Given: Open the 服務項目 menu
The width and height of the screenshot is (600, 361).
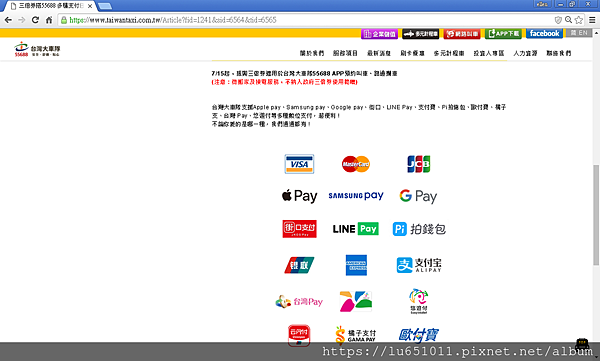Looking at the screenshot, I should point(345,53).
